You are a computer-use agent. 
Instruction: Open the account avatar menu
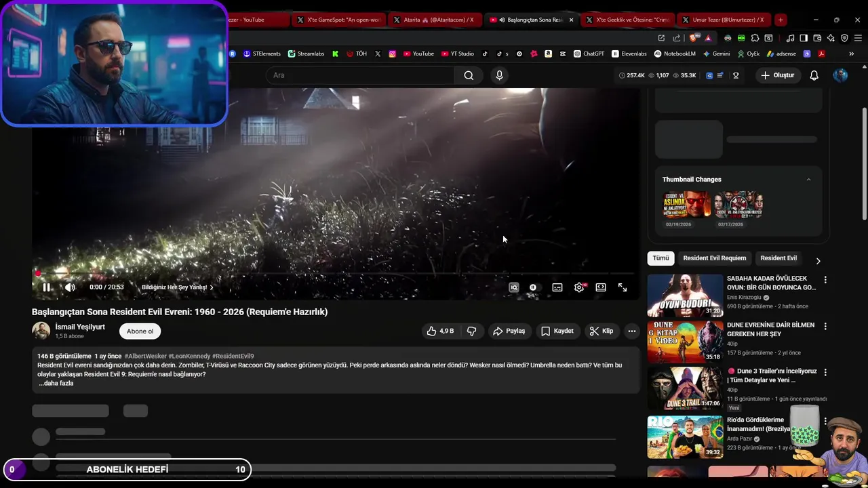click(x=840, y=75)
